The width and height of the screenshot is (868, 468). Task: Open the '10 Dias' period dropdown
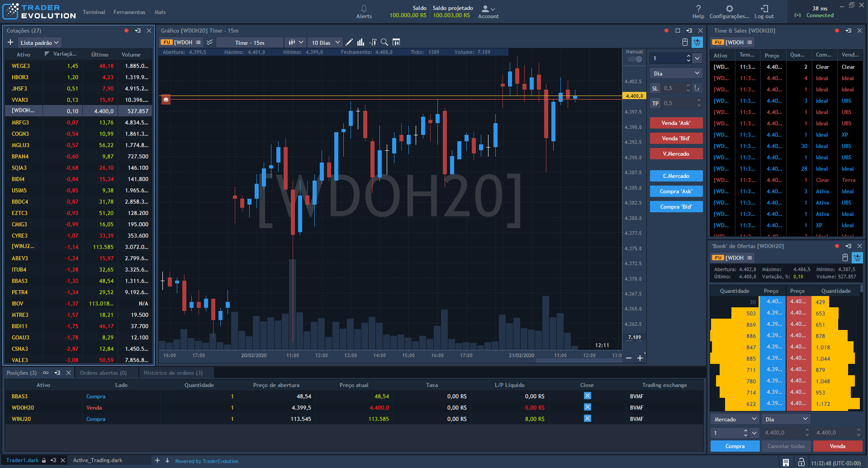tap(325, 42)
